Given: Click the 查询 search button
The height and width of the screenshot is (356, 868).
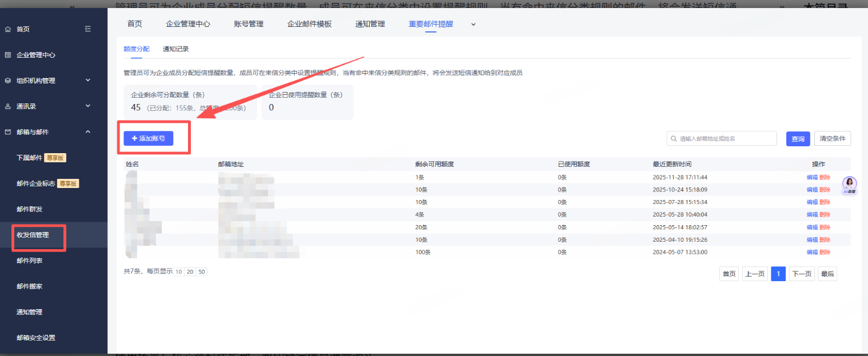Looking at the screenshot, I should pyautogui.click(x=798, y=139).
